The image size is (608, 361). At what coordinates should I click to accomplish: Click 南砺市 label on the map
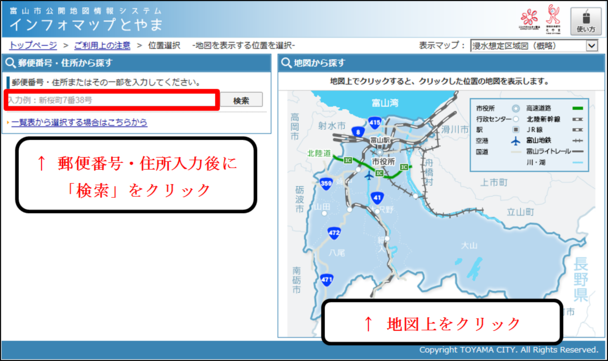[x=297, y=280]
